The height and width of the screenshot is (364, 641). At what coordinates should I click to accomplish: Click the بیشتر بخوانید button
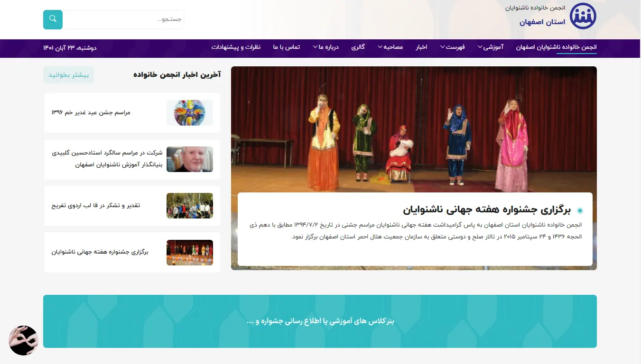coord(69,75)
